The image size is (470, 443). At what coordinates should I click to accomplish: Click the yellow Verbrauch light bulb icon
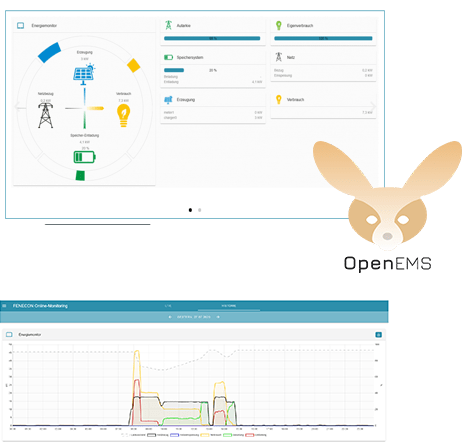coord(123,115)
